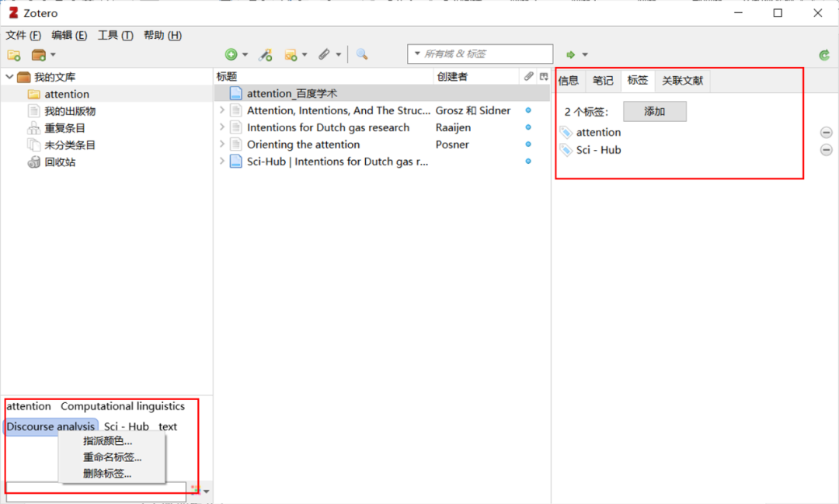
Task: Expand the Attention, Intentions, And The Struc... item
Action: (x=222, y=110)
